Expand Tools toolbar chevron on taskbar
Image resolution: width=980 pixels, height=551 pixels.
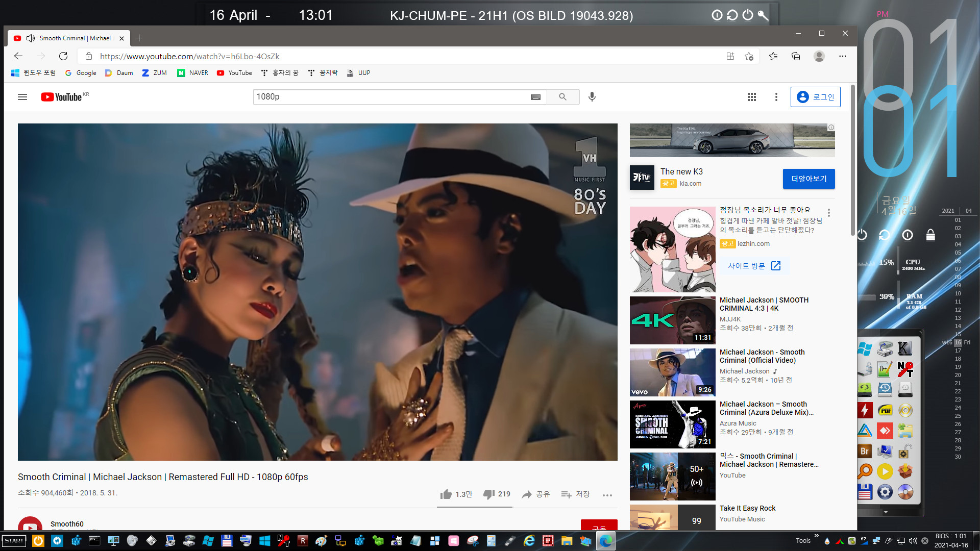pyautogui.click(x=816, y=536)
